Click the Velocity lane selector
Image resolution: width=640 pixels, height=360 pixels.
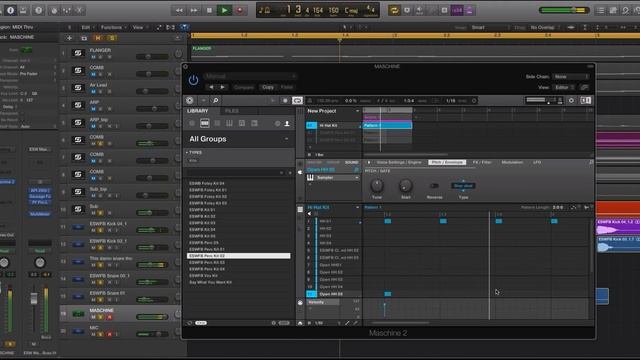[322, 302]
